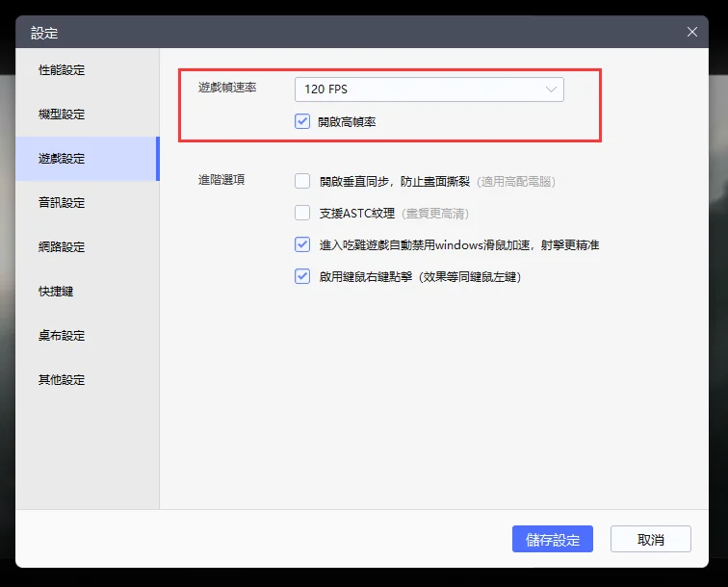The image size is (728, 587).
Task: Check the 支援ASTC紋理 option
Action: (x=302, y=213)
